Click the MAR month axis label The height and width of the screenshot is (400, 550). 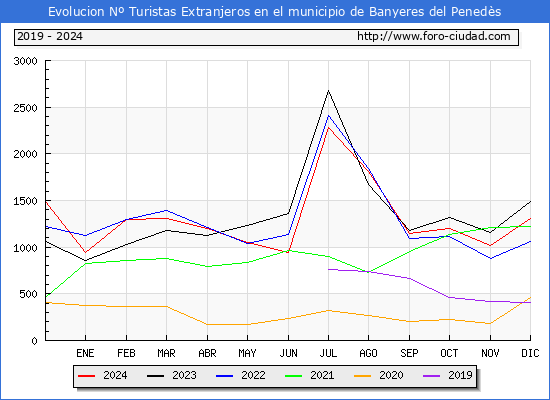coord(166,353)
